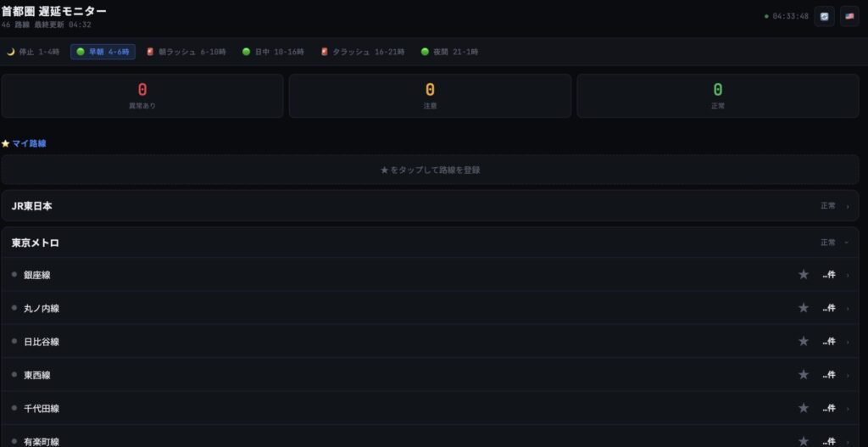This screenshot has width=868, height=447.
Task: Select the 朝ラッシュ 6-10時 time tab
Action: 186,52
